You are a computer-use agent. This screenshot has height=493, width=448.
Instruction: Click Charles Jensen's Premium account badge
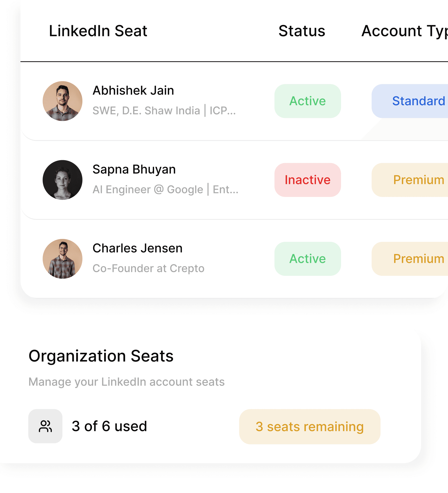click(x=414, y=259)
